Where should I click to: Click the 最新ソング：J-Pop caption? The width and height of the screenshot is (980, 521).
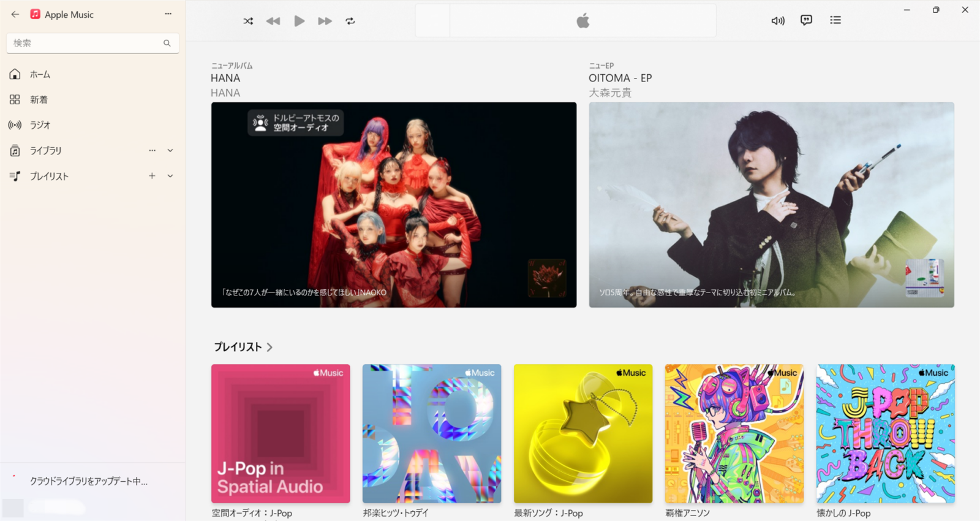coord(548,513)
